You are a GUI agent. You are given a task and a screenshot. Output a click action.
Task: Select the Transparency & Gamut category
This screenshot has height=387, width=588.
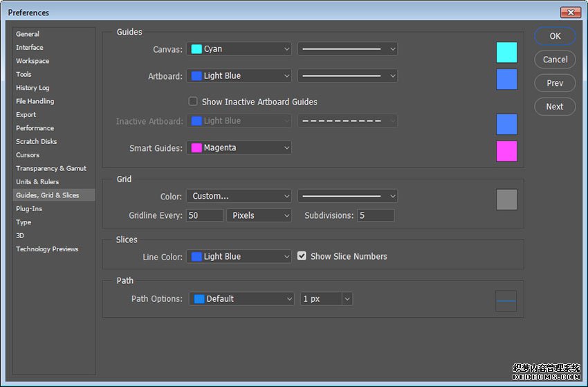pos(51,168)
